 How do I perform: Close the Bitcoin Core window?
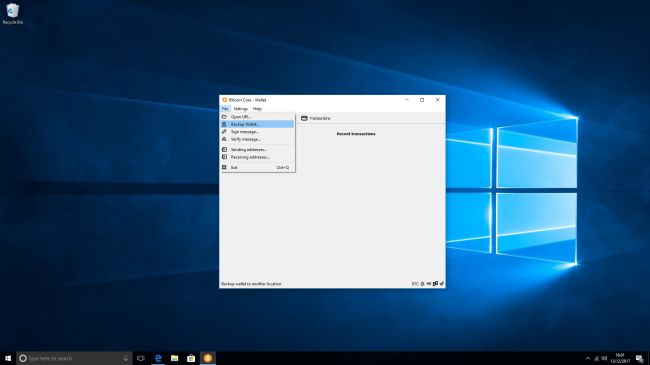pos(438,100)
